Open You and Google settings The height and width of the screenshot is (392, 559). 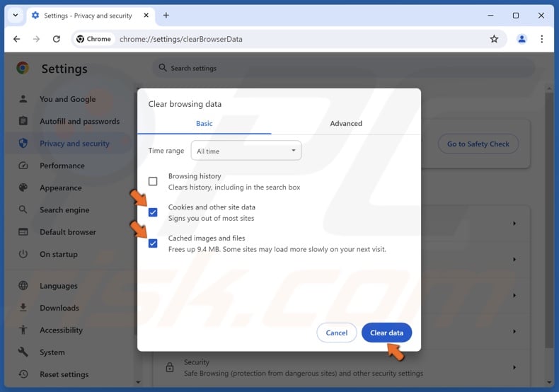click(x=68, y=99)
